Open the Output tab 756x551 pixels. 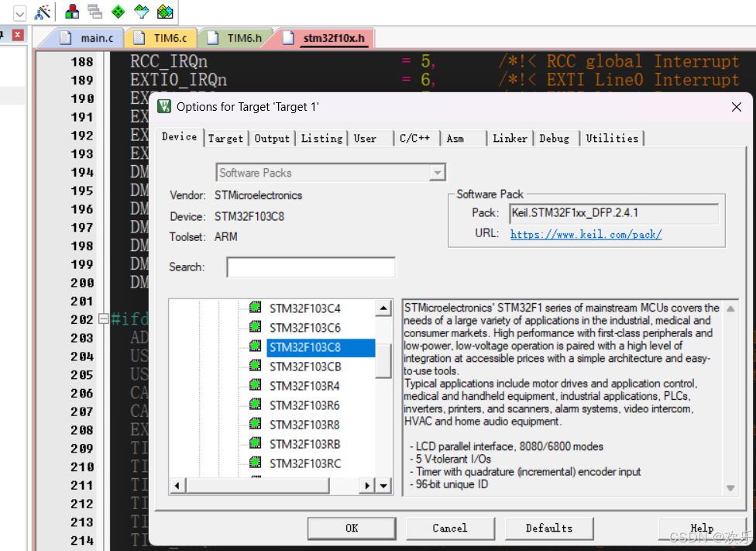(272, 139)
